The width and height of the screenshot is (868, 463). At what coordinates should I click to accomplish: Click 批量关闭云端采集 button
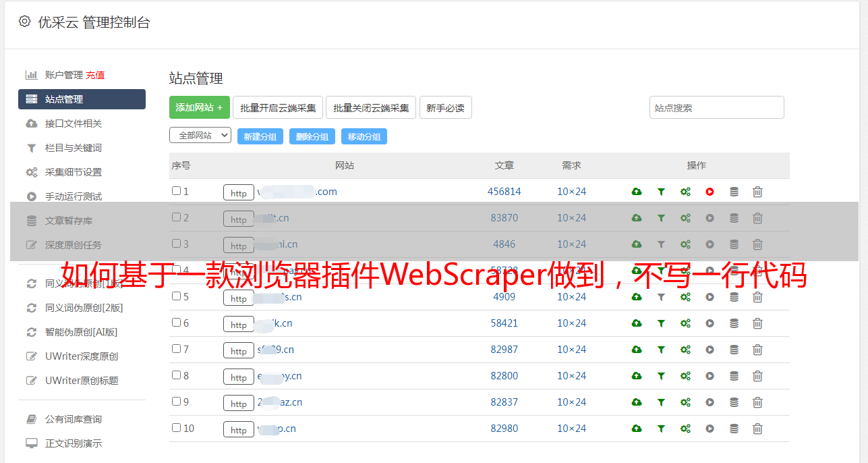371,107
